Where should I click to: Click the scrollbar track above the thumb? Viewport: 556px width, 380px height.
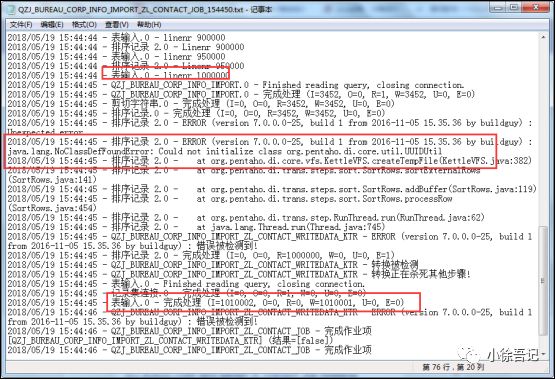click(x=543, y=134)
